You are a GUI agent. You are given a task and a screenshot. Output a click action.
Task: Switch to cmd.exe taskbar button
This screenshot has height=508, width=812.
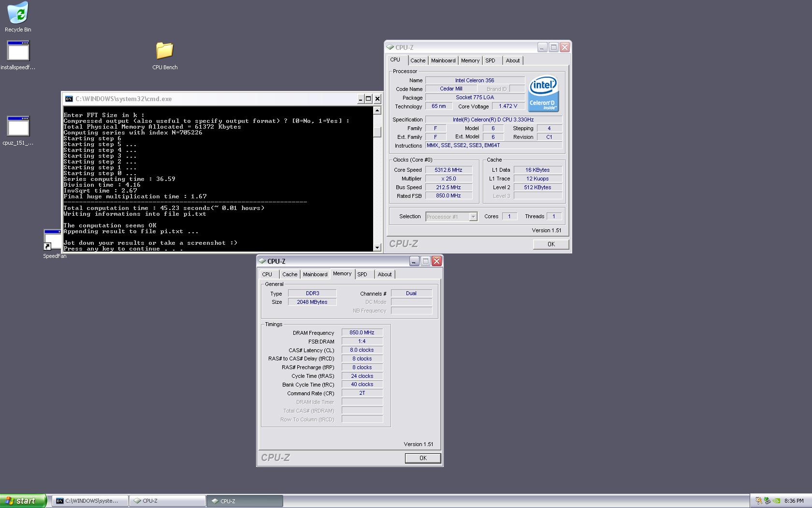tap(90, 501)
